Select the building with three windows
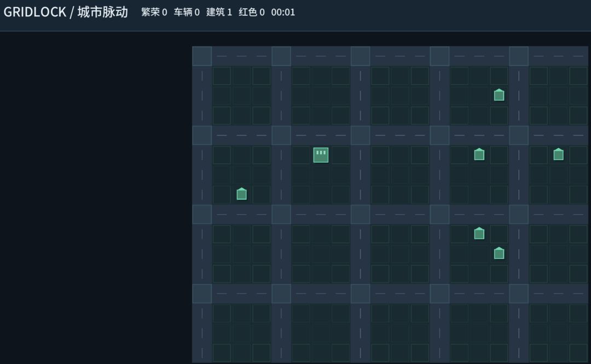This screenshot has height=364, width=591. click(321, 155)
